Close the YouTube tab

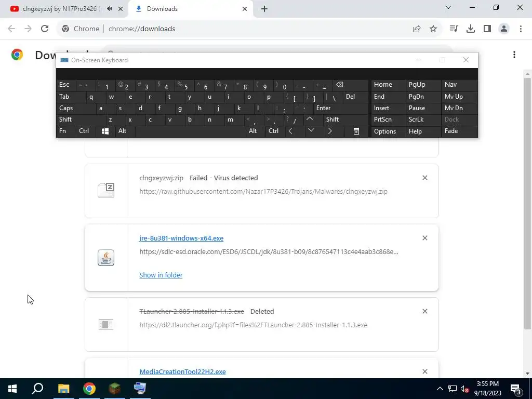tap(121, 9)
